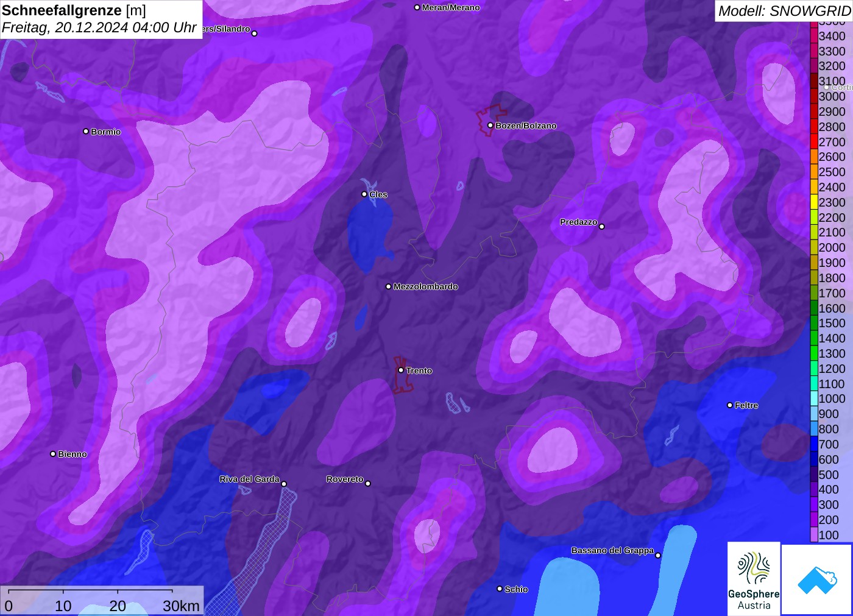853x616 pixels.
Task: Click the GeoSphere Austria logo
Action: click(754, 579)
